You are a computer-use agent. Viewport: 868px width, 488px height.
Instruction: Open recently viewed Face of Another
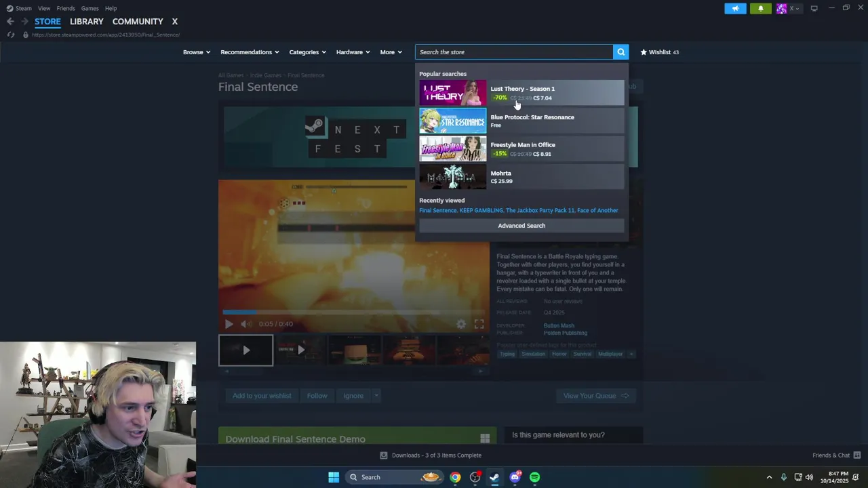597,211
